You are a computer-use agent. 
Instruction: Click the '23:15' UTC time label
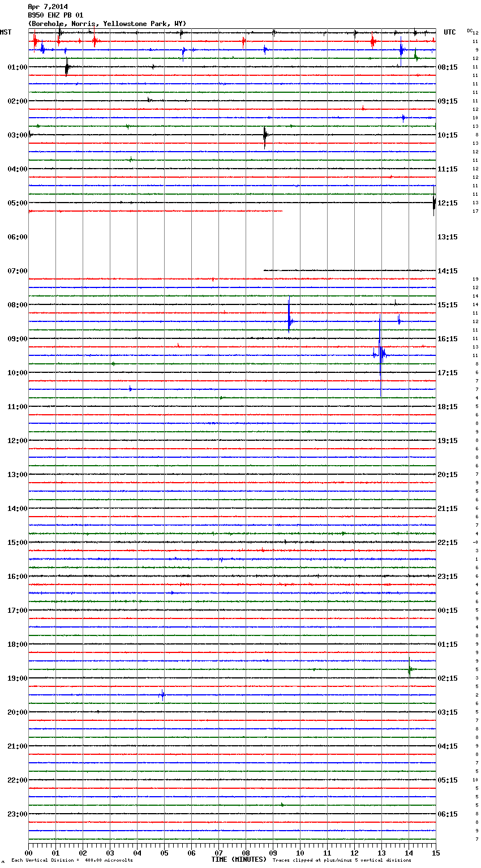[x=448, y=577]
